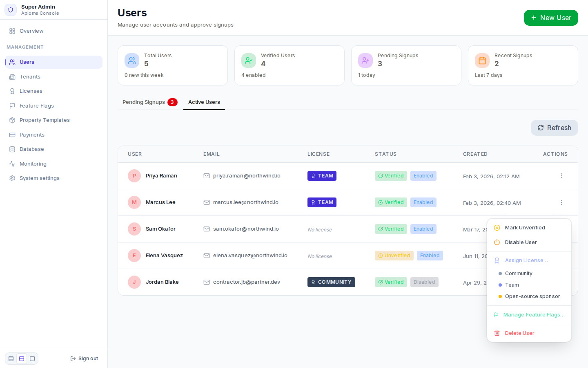
Task: Choose Delete User in the menu
Action: 529,333
